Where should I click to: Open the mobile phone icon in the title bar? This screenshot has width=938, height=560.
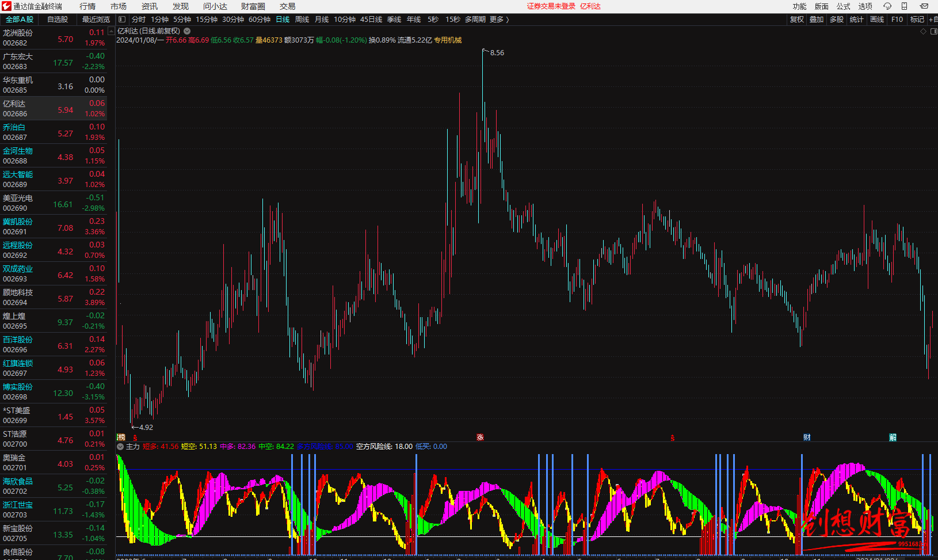(904, 6)
